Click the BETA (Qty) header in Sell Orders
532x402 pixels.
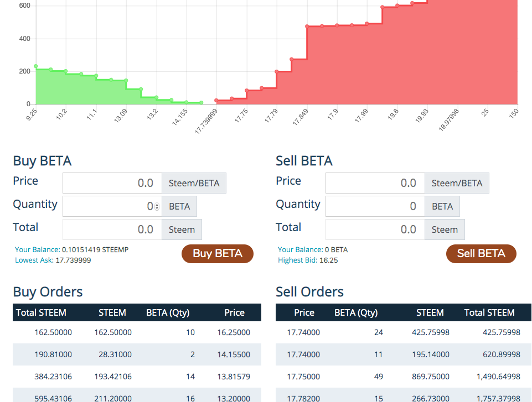[356, 312]
